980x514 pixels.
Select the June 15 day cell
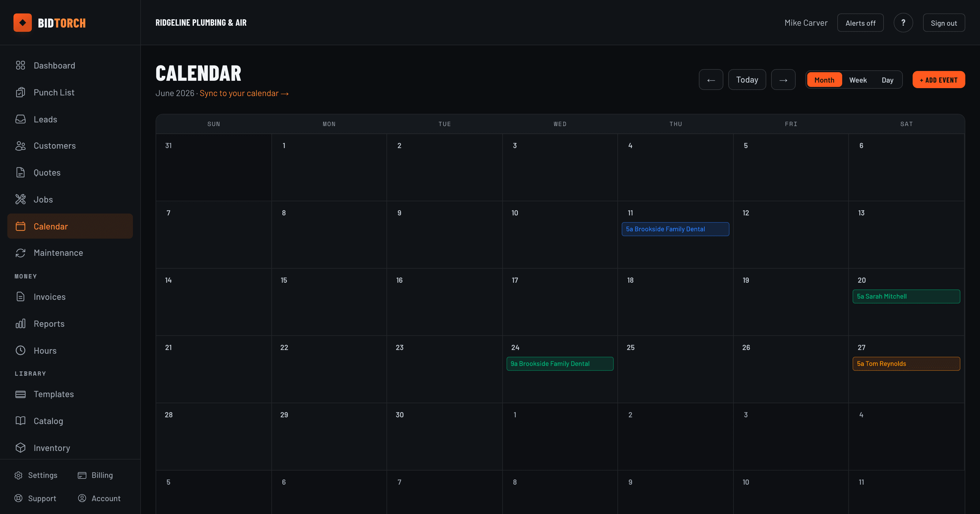[329, 302]
